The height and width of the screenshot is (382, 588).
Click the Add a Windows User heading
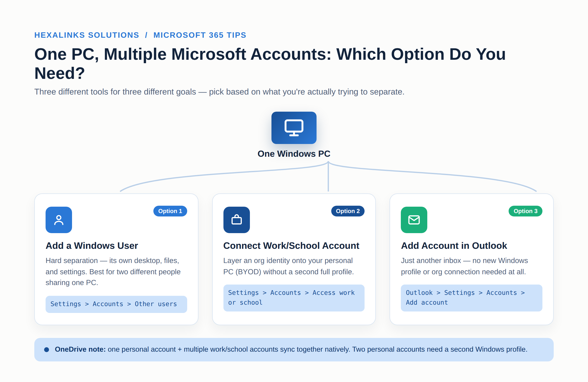[92, 246]
